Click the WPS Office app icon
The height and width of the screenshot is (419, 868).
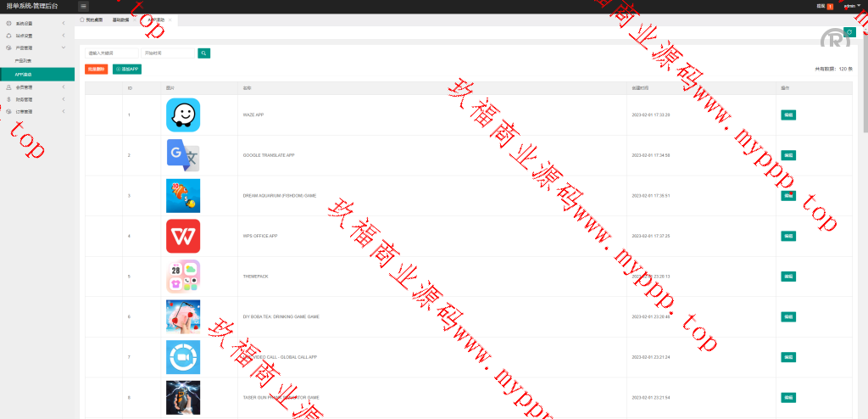(x=183, y=236)
